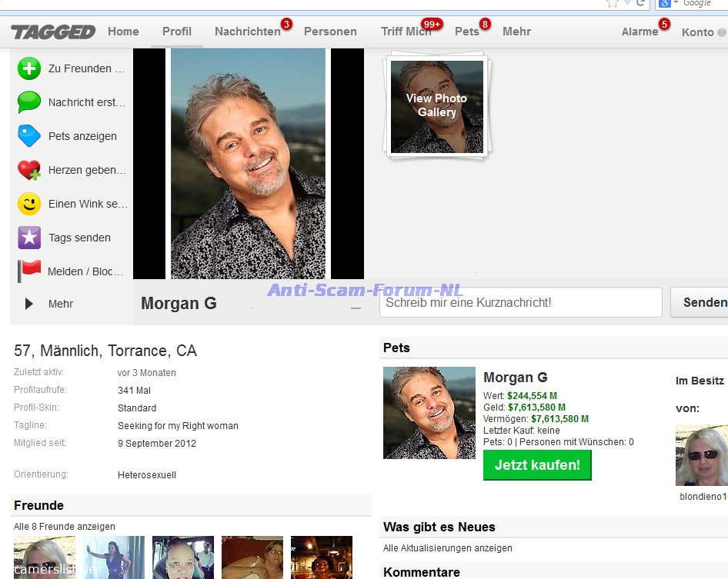Click Alle Aktualisierungen anzeigen link

(x=447, y=548)
